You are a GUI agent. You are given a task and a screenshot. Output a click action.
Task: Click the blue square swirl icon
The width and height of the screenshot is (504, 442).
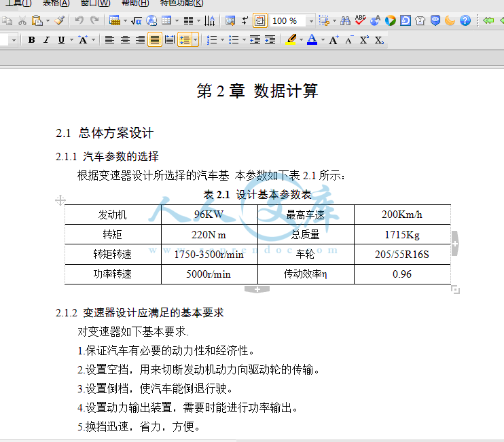[x=406, y=21]
